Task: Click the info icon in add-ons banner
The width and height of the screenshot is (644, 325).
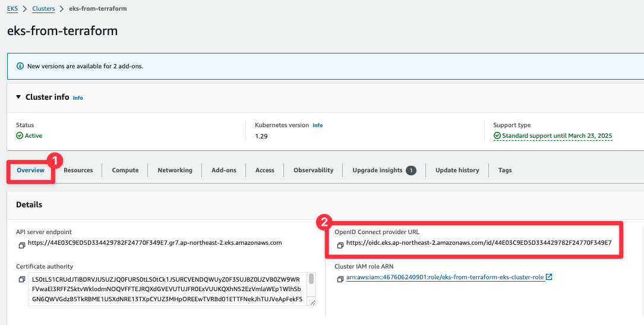Action: (20, 66)
